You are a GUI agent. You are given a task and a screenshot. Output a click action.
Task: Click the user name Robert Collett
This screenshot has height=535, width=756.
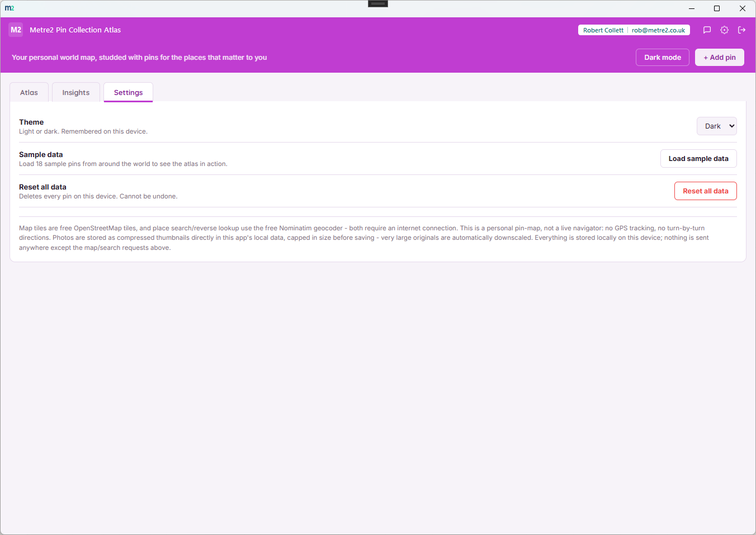[603, 30]
